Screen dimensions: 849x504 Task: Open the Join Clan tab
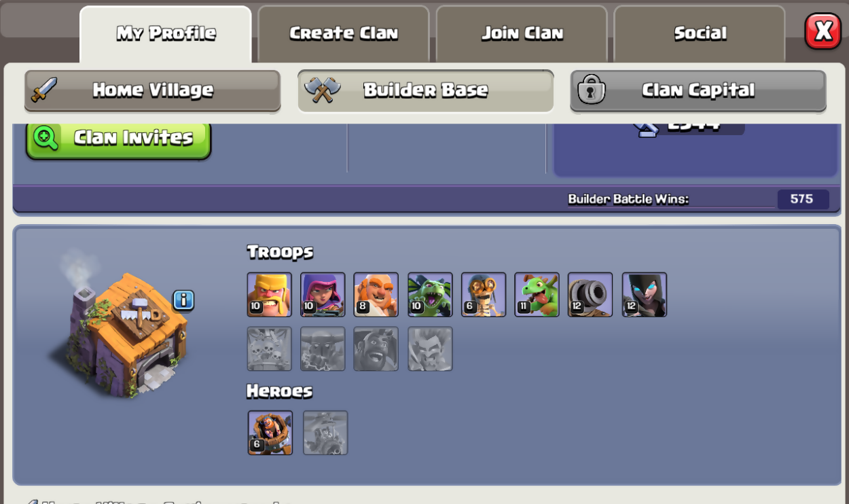(x=522, y=33)
